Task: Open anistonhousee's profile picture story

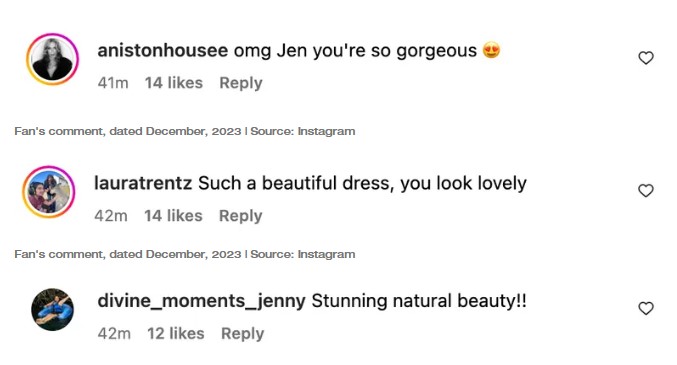Action: tap(53, 59)
